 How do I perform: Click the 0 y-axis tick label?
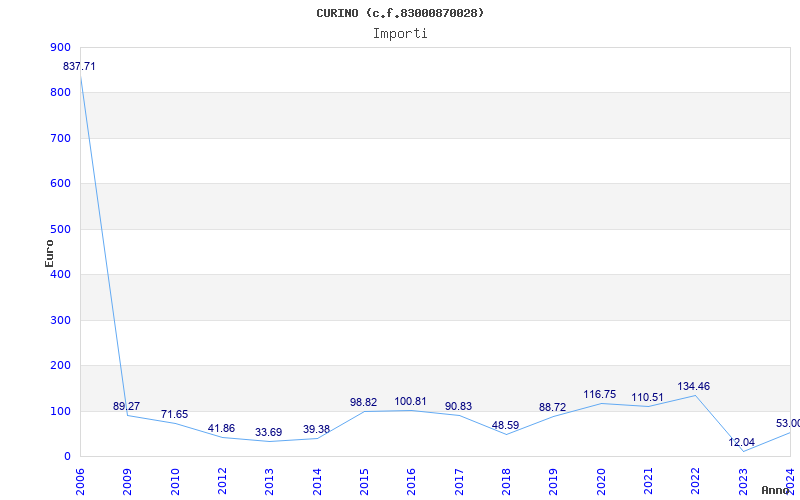67,457
